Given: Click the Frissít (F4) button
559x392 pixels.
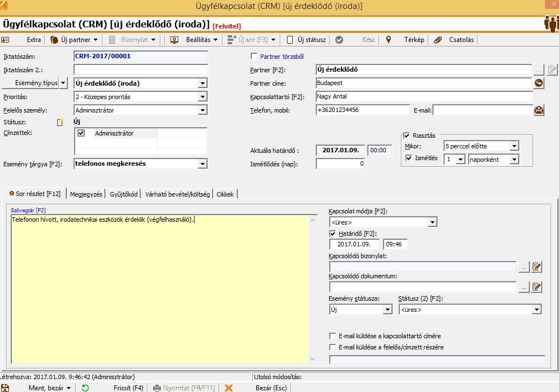Looking at the screenshot, I should pos(128,388).
